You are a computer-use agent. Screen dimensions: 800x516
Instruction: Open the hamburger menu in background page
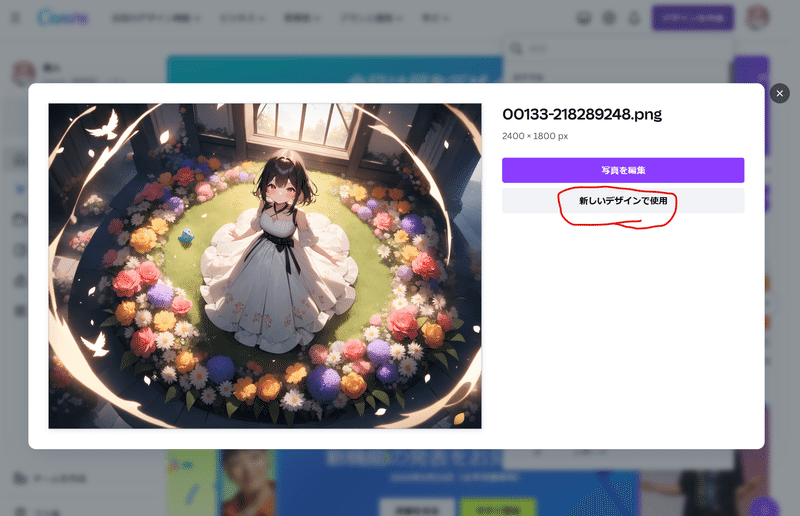(x=16, y=18)
